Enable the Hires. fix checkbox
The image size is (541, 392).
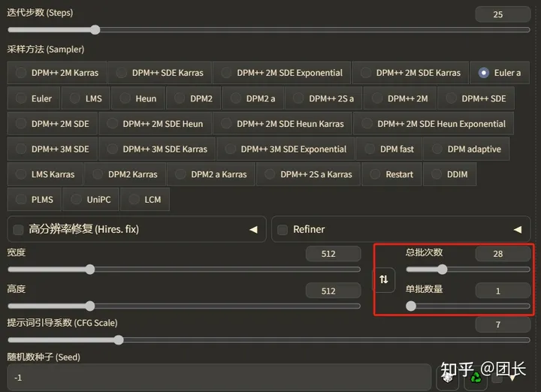coord(18,230)
